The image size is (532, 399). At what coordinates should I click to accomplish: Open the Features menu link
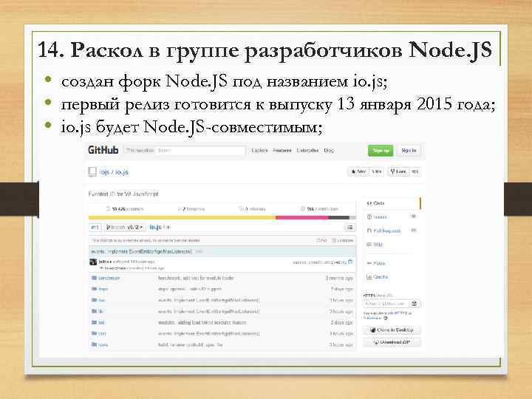point(282,150)
